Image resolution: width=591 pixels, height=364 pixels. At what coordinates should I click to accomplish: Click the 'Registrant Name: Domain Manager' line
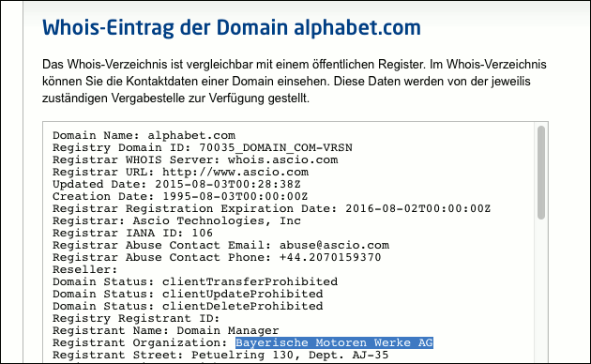(x=166, y=330)
